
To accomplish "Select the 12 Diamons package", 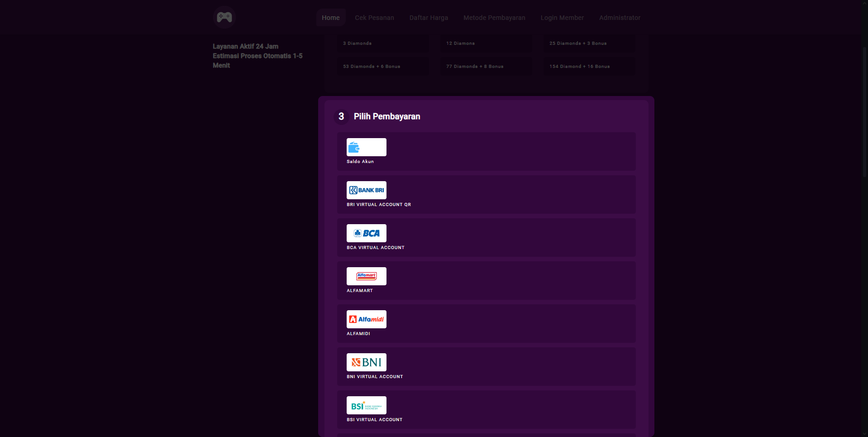I will coord(486,43).
